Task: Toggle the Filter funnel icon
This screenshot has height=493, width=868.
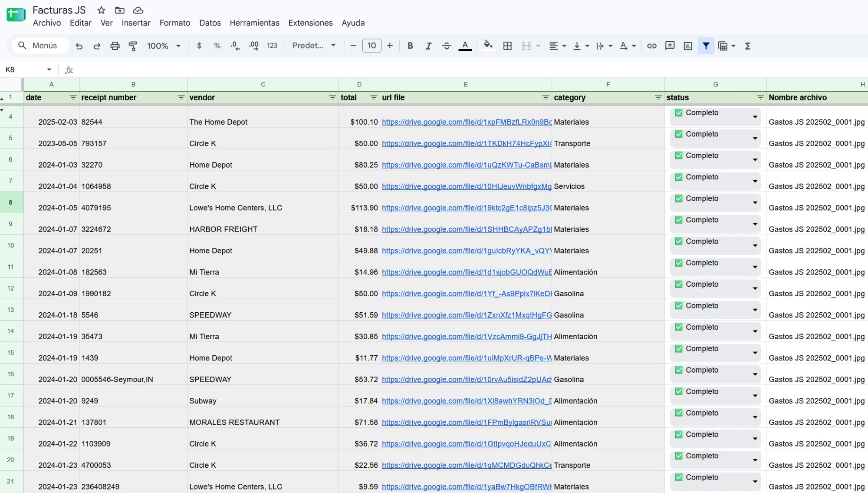Action: pyautogui.click(x=706, y=46)
